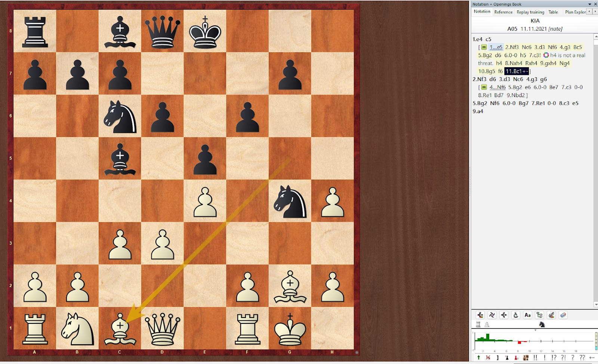
Task: Open the Table tab
Action: [x=553, y=12]
